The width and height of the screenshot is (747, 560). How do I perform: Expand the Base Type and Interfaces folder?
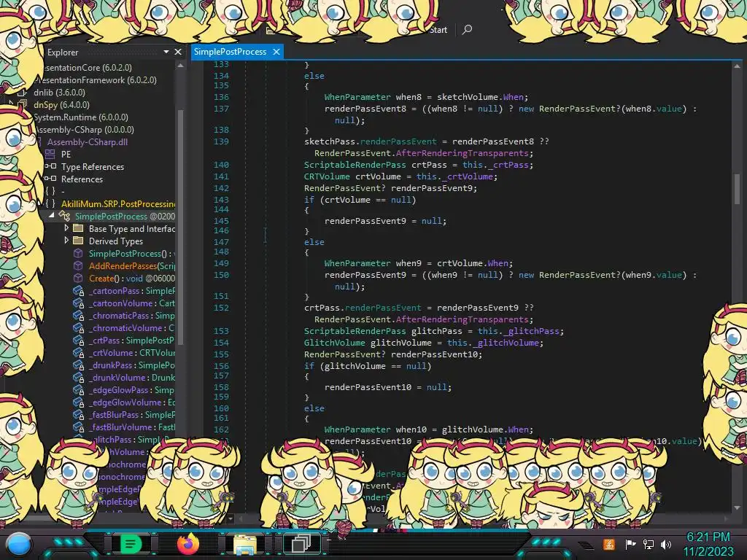click(x=66, y=228)
